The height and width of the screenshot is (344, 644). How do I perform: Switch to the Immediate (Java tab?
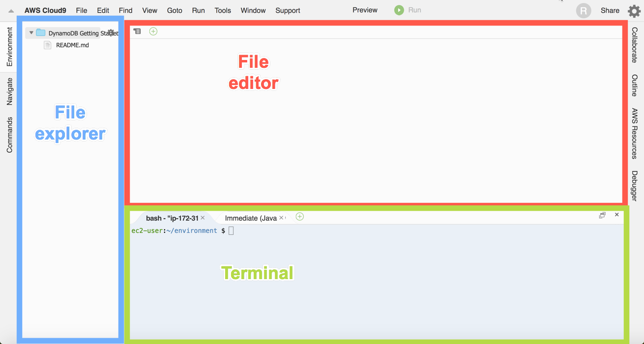pyautogui.click(x=251, y=218)
